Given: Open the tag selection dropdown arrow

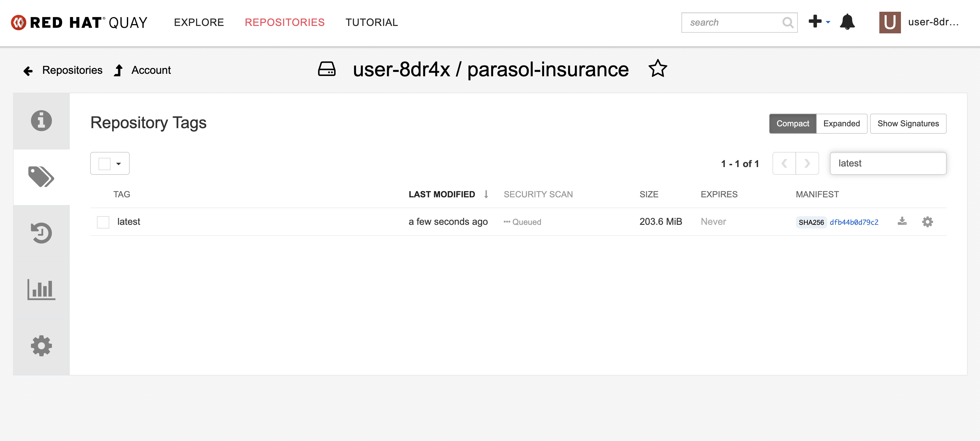Looking at the screenshot, I should click(x=119, y=164).
